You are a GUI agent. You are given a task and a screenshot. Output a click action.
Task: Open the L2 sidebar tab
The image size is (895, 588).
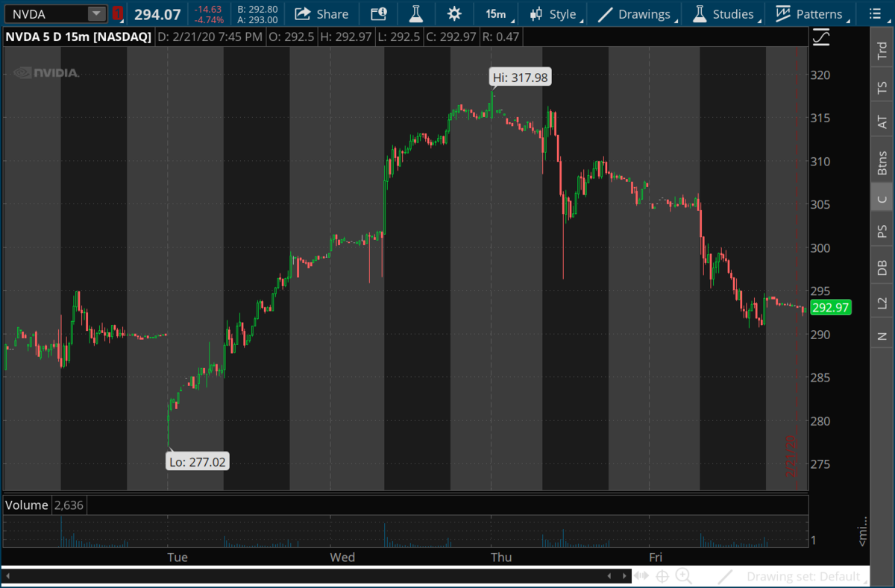(882, 303)
